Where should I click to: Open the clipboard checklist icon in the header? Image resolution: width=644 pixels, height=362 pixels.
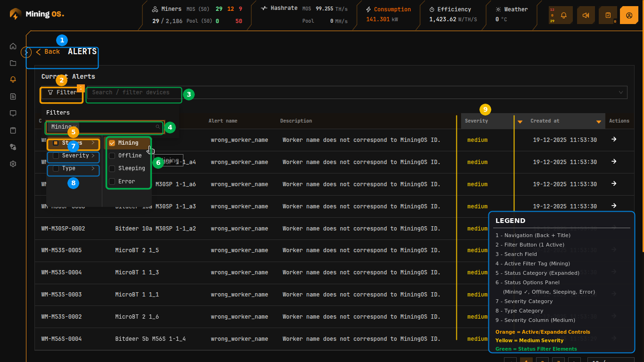608,15
